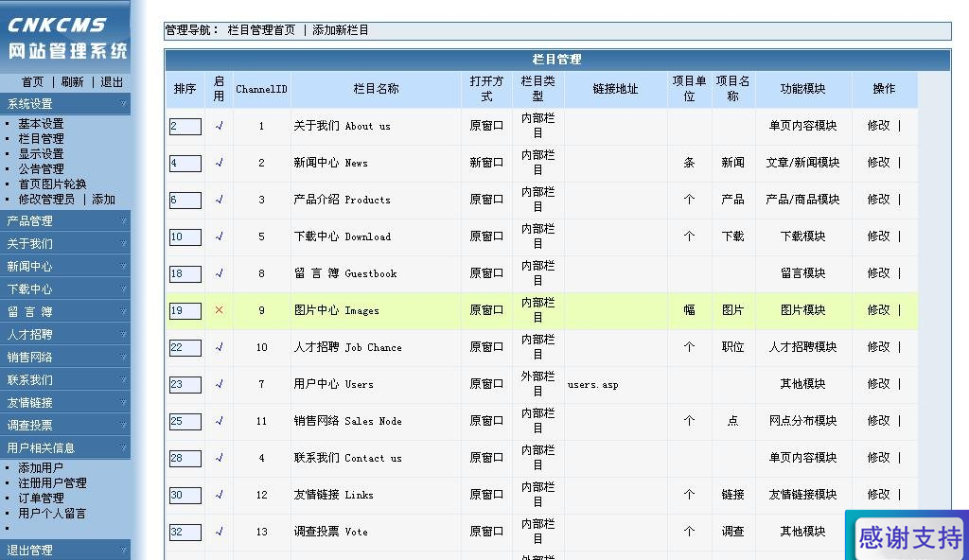Collapse the 系统设置 sidebar section arrow
The image size is (969, 560).
[123, 104]
